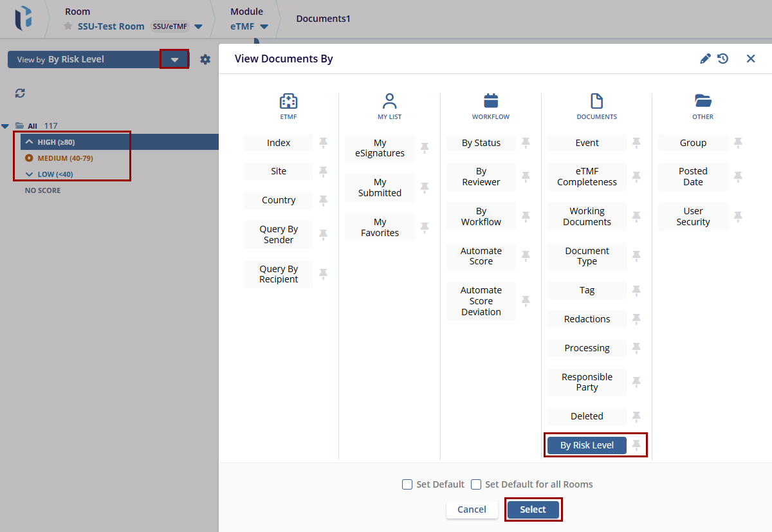Viewport: 772px width, 532px height.
Task: Click the settings gear beside View by
Action: (x=205, y=59)
